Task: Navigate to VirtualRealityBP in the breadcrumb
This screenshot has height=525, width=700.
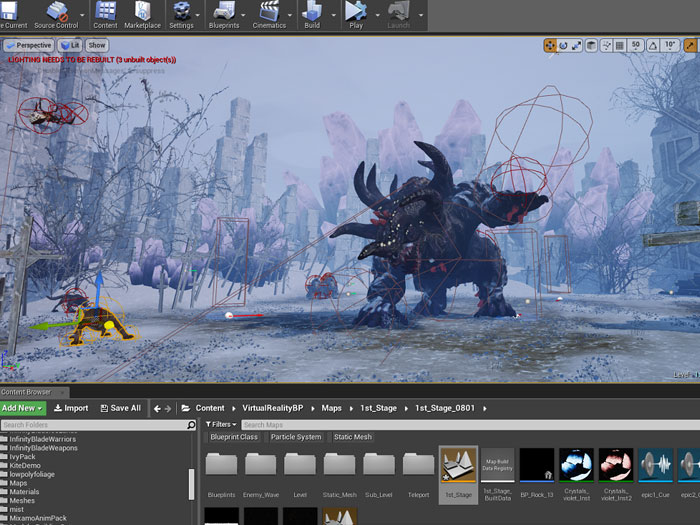Action: click(273, 408)
